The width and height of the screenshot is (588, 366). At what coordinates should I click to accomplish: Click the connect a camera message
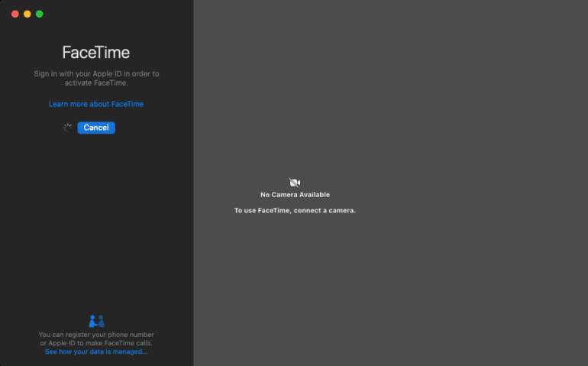click(x=295, y=210)
